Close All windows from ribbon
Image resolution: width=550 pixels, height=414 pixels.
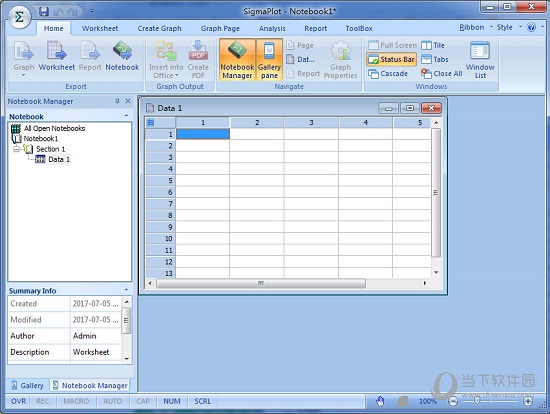coord(442,74)
